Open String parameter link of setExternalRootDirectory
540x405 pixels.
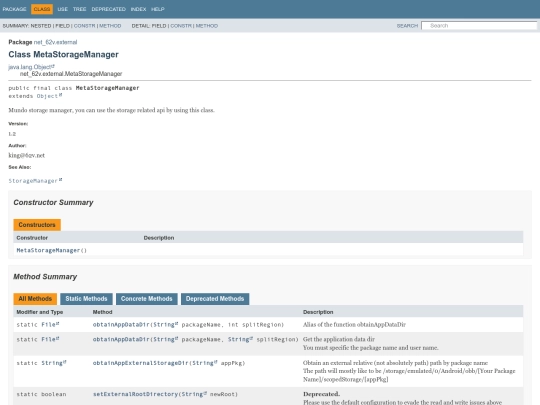(194, 394)
